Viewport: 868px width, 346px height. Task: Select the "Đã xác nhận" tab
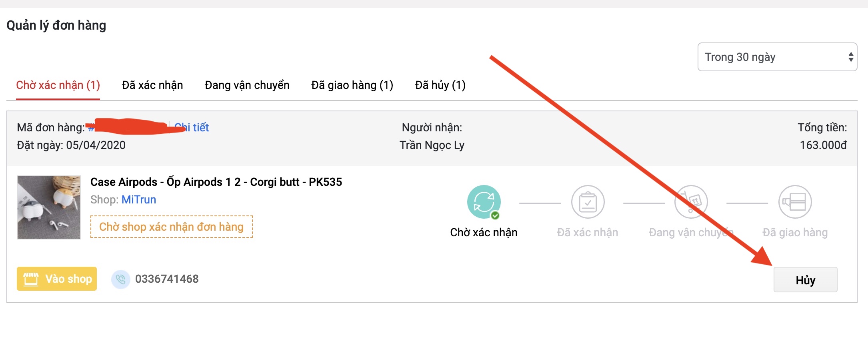tap(152, 85)
